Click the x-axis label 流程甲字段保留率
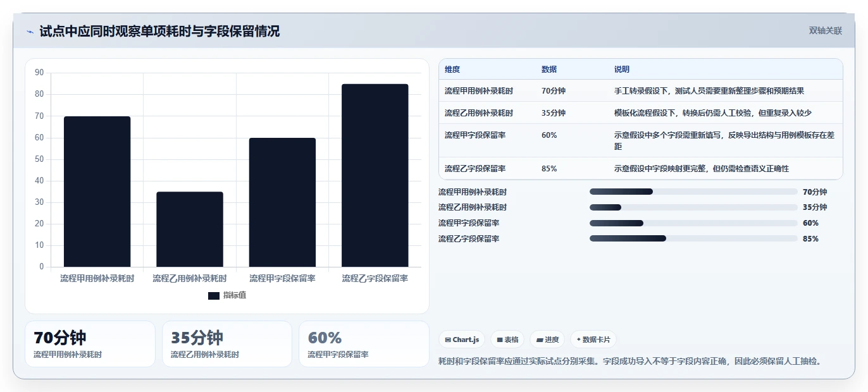 pyautogui.click(x=282, y=278)
